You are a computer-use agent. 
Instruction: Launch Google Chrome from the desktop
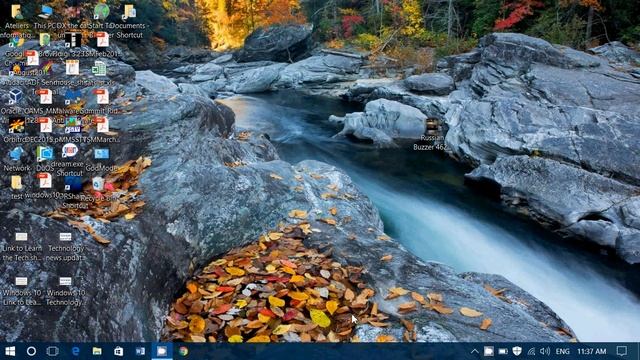pos(17,41)
